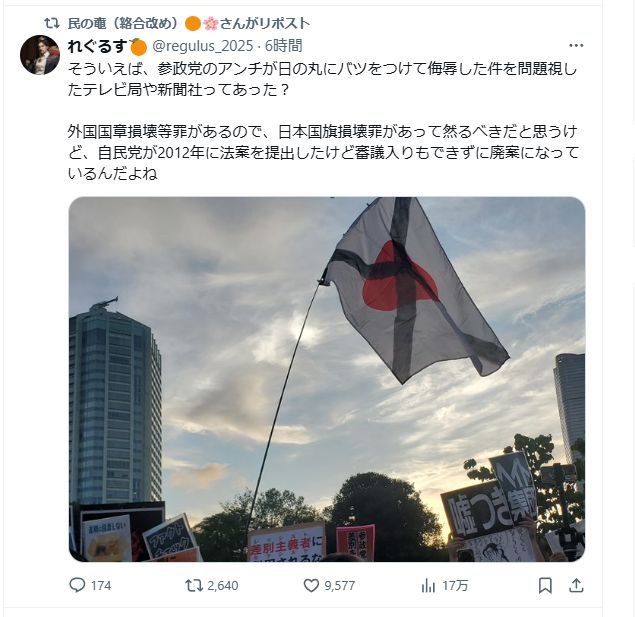Open the post via 6時間 timestamp

coord(283,46)
